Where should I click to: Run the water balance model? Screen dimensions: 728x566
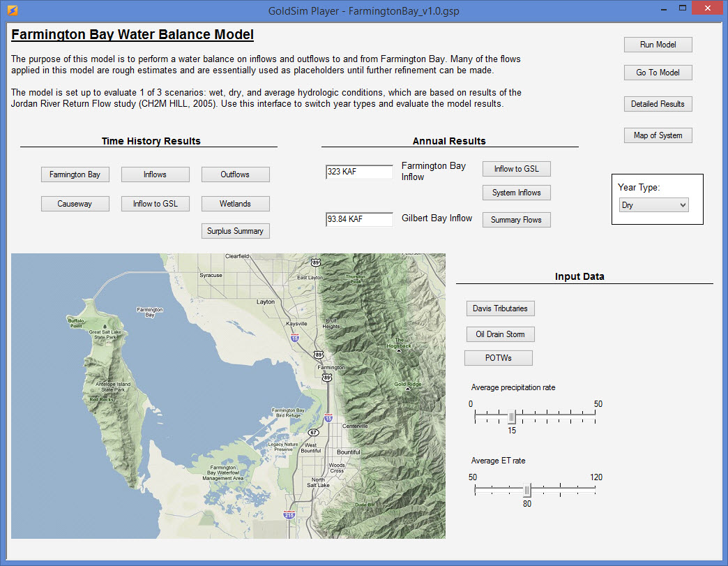click(x=658, y=44)
